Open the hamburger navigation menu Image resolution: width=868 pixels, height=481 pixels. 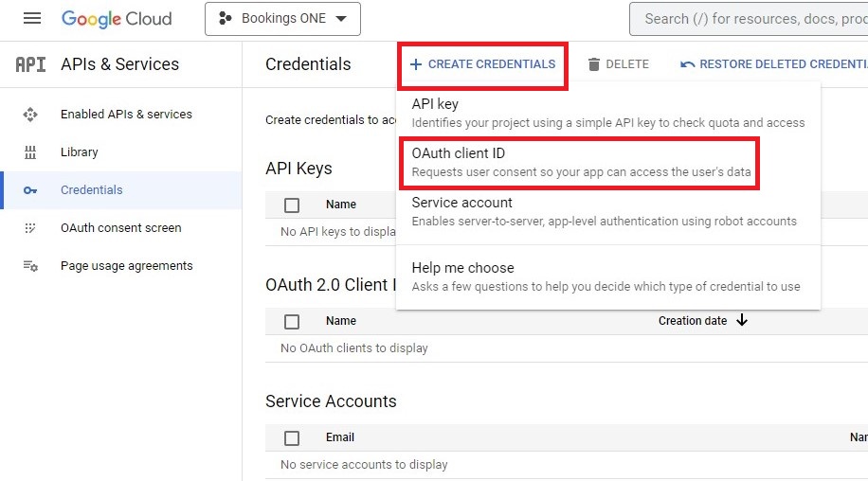[32, 19]
